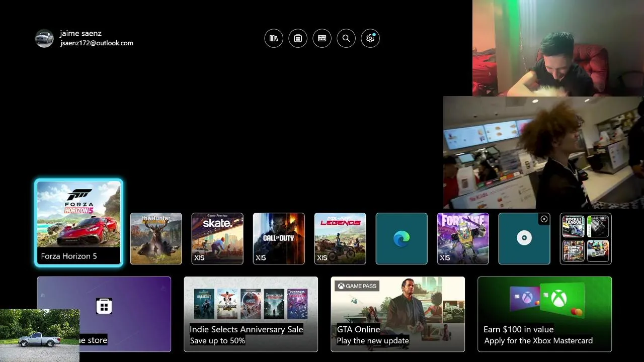Viewport: 644px width, 362px height.
Task: Click the GAME PASS badge on GTA card
Action: [357, 286]
